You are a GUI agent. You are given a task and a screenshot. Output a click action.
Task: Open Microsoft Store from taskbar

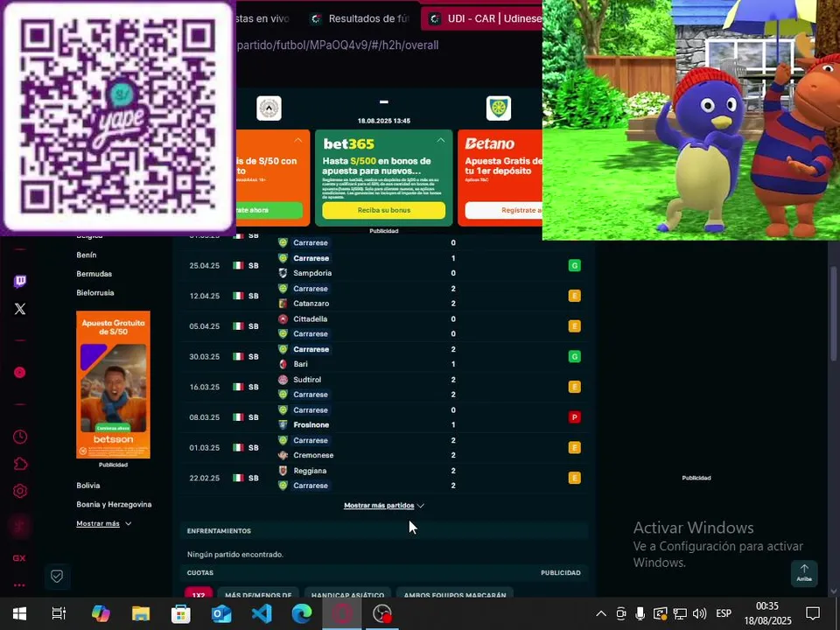point(181,613)
